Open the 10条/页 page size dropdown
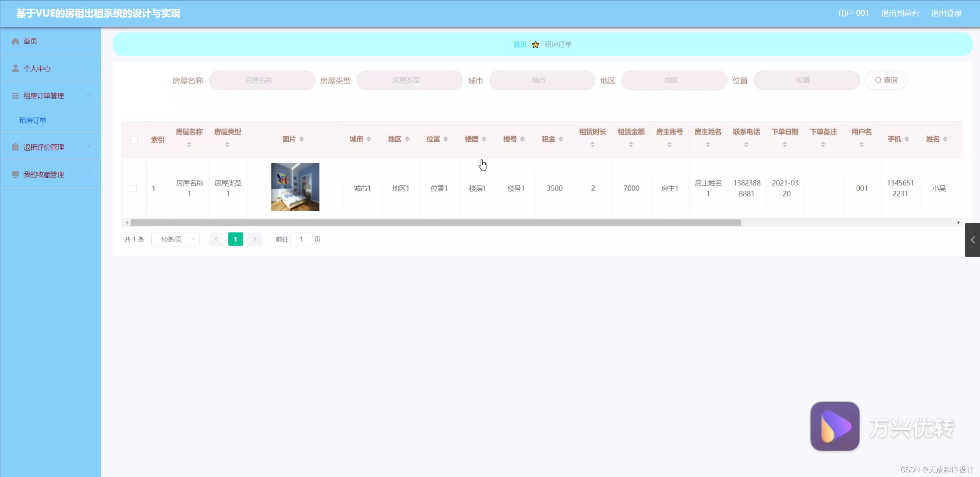This screenshot has width=980, height=477. [x=175, y=239]
